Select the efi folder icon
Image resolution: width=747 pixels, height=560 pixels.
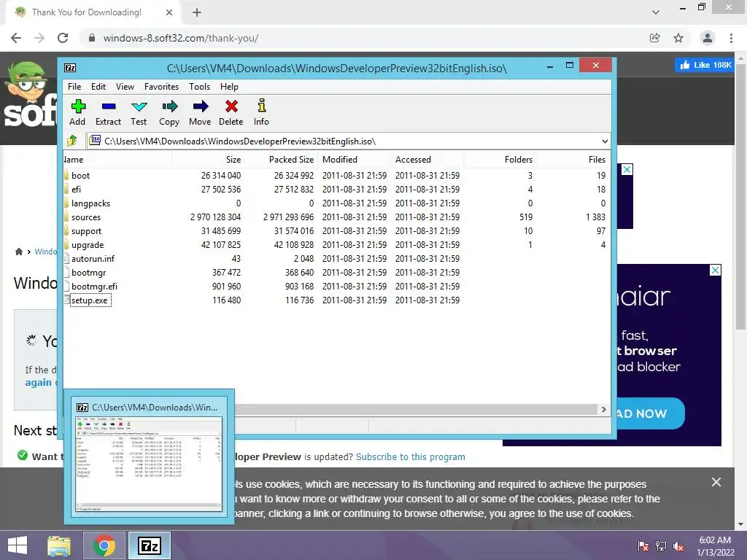click(x=66, y=189)
